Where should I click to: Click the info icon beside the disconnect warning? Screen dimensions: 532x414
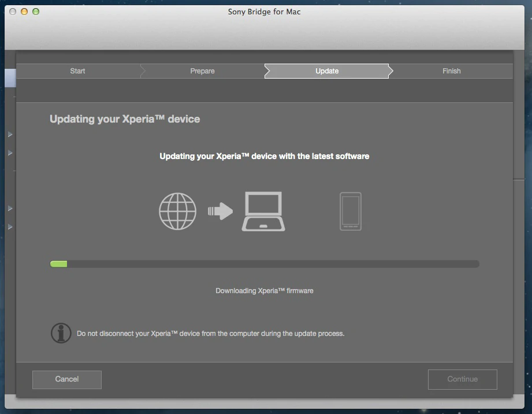click(x=61, y=333)
